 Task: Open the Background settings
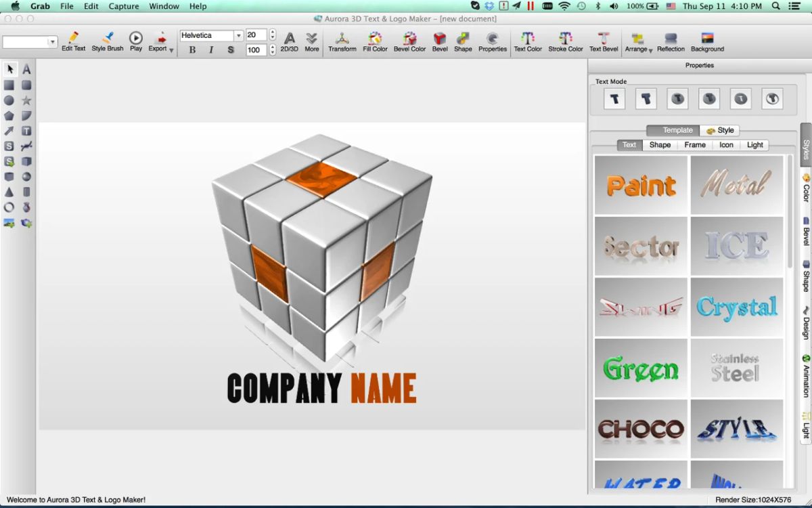[x=707, y=41]
